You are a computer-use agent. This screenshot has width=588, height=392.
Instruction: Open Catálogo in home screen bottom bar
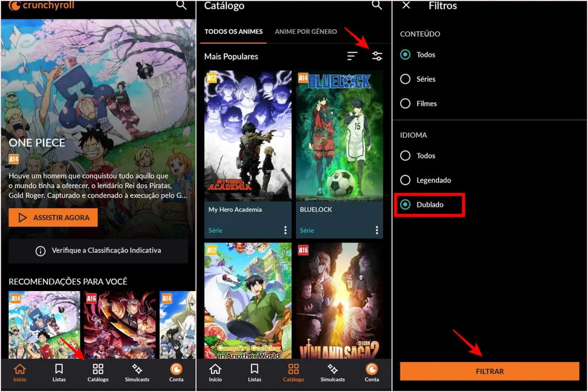98,373
